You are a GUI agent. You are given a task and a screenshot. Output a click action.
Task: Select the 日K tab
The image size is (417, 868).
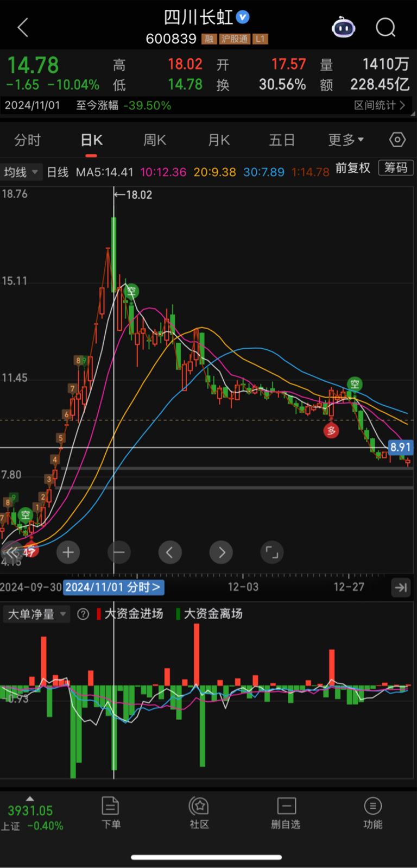pos(91,140)
